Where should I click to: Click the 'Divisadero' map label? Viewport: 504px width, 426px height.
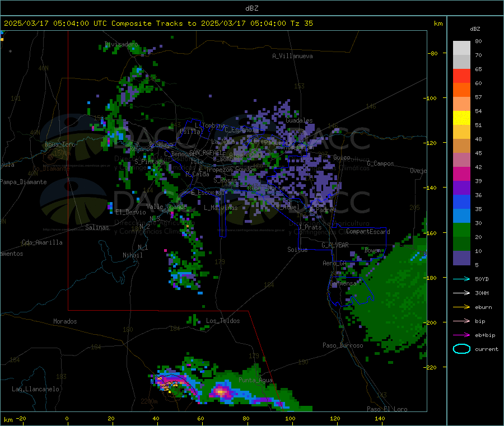coord(121,44)
